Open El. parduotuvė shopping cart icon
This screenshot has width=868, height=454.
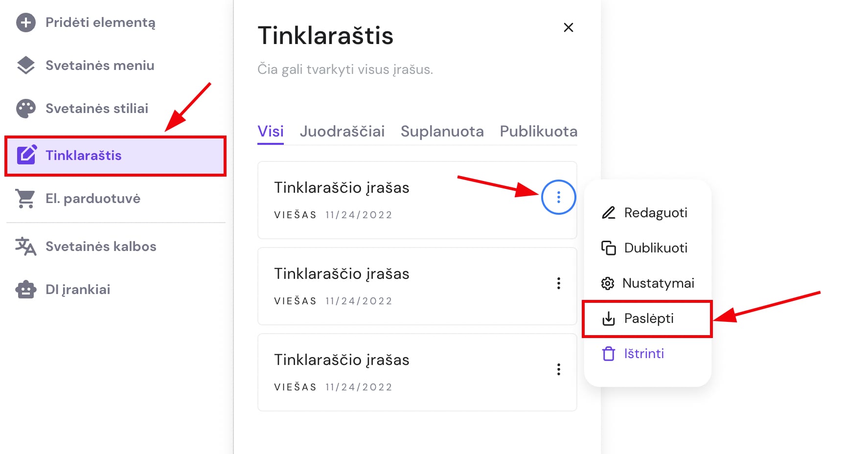26,198
